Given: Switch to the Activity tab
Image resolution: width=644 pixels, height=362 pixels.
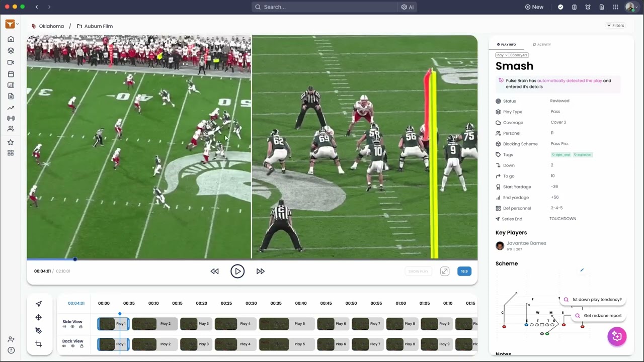Looking at the screenshot, I should coord(542,44).
